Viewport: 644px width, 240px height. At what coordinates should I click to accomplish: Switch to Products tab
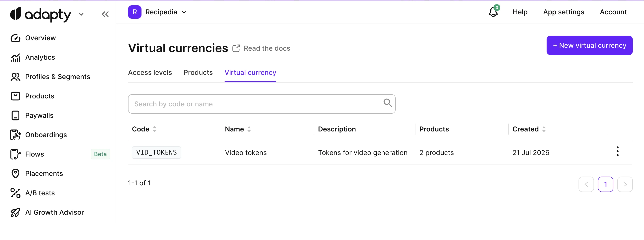tap(198, 73)
